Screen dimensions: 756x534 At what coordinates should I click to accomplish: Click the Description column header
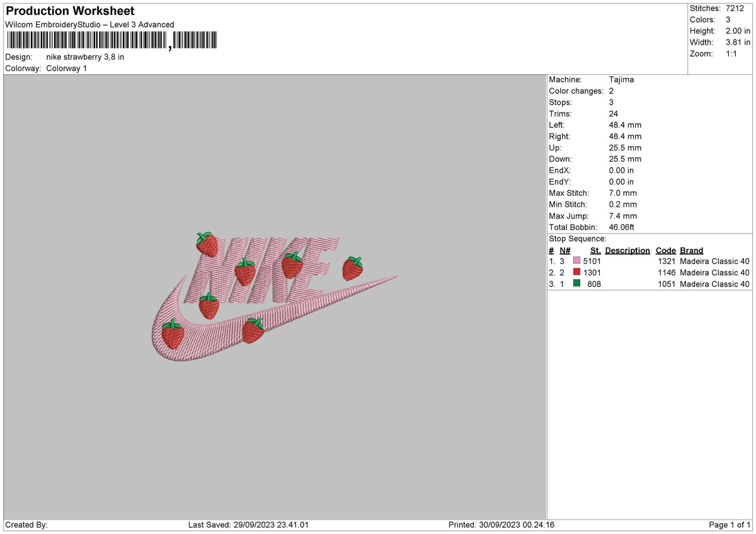pos(627,251)
